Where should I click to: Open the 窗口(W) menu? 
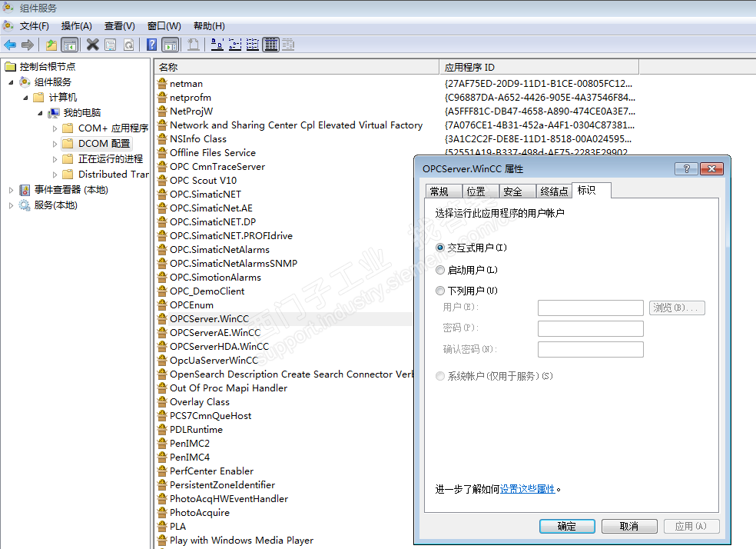[164, 26]
